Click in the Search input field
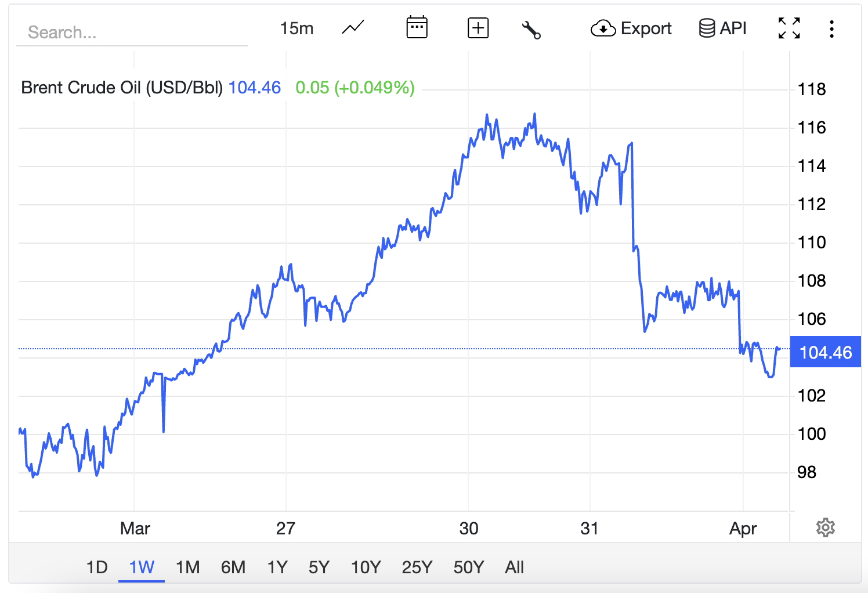Screen dimensions: 868x593 tap(132, 32)
